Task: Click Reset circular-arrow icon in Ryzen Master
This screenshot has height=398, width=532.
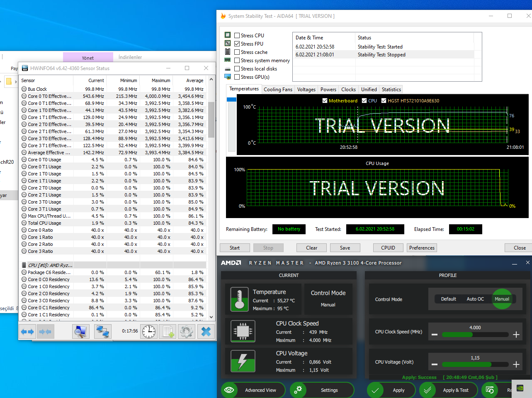Action: point(490,390)
